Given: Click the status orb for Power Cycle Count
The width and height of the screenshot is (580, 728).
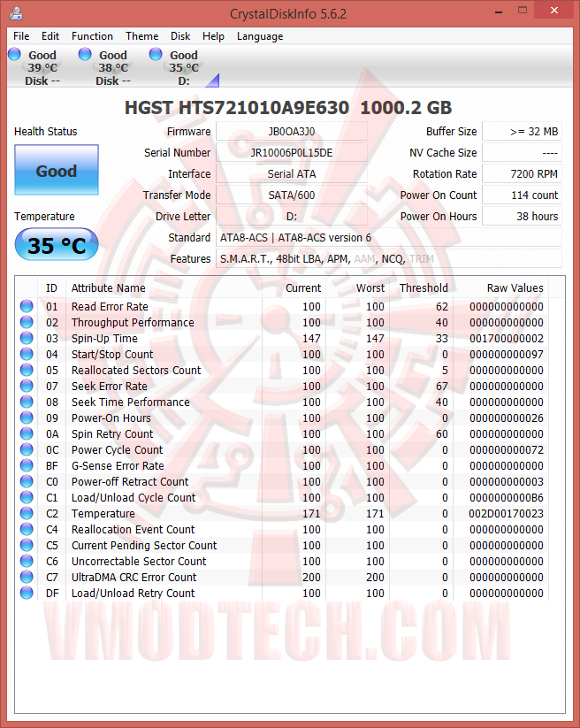Looking at the screenshot, I should [27, 449].
